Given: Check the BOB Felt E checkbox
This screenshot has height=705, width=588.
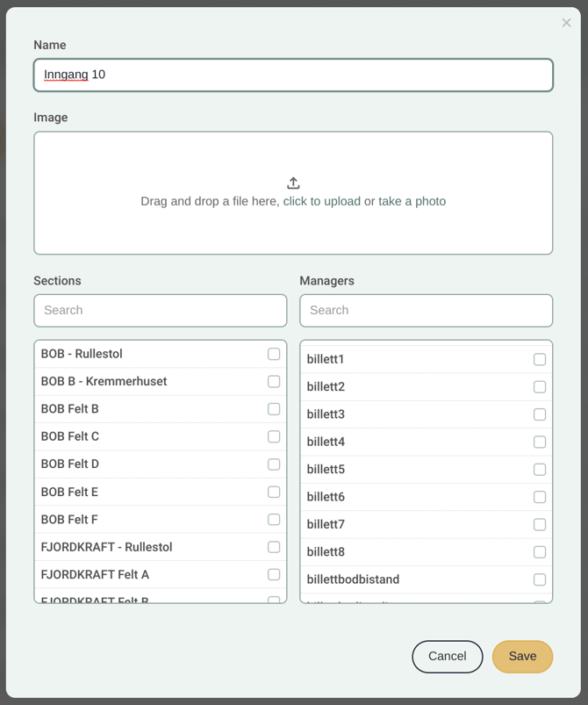Looking at the screenshot, I should pyautogui.click(x=274, y=492).
